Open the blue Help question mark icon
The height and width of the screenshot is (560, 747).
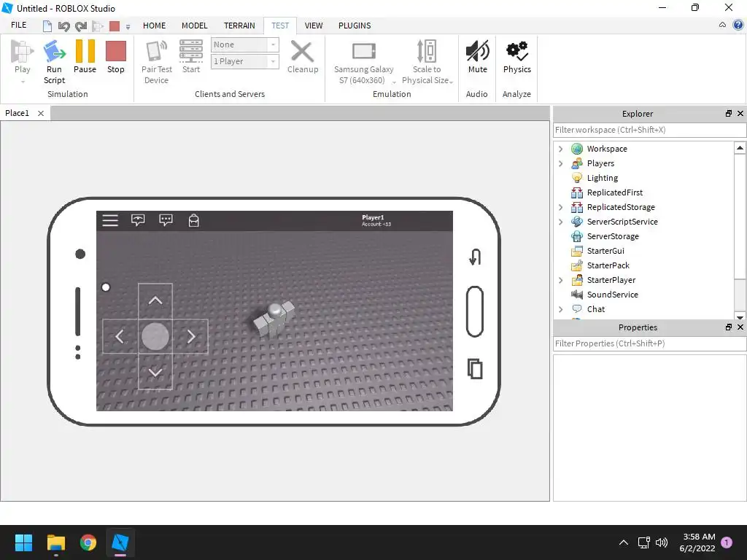click(x=738, y=25)
